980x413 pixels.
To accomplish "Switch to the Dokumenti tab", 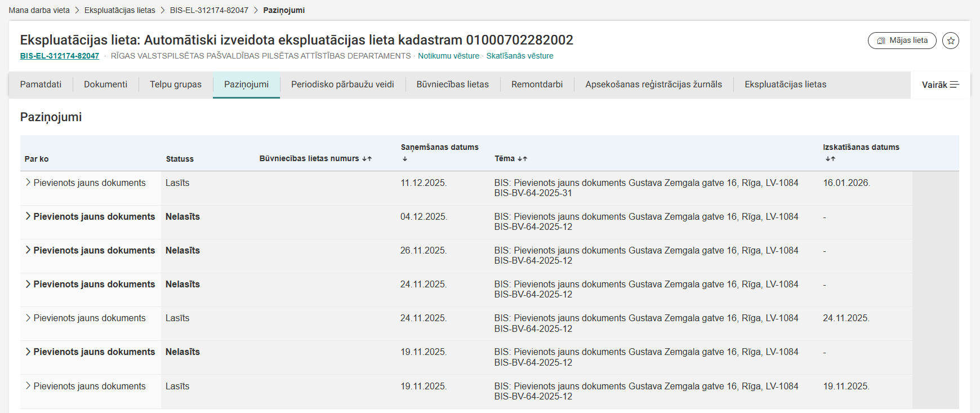I will [x=105, y=85].
